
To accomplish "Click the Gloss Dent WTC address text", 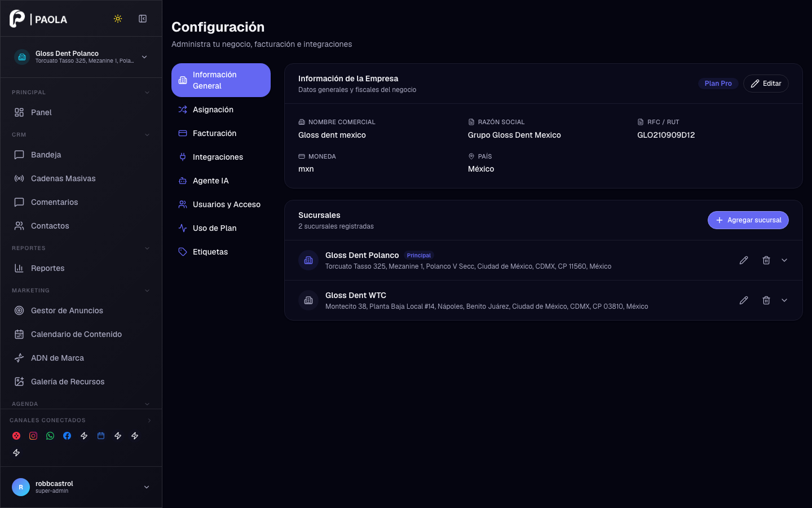I will point(487,306).
